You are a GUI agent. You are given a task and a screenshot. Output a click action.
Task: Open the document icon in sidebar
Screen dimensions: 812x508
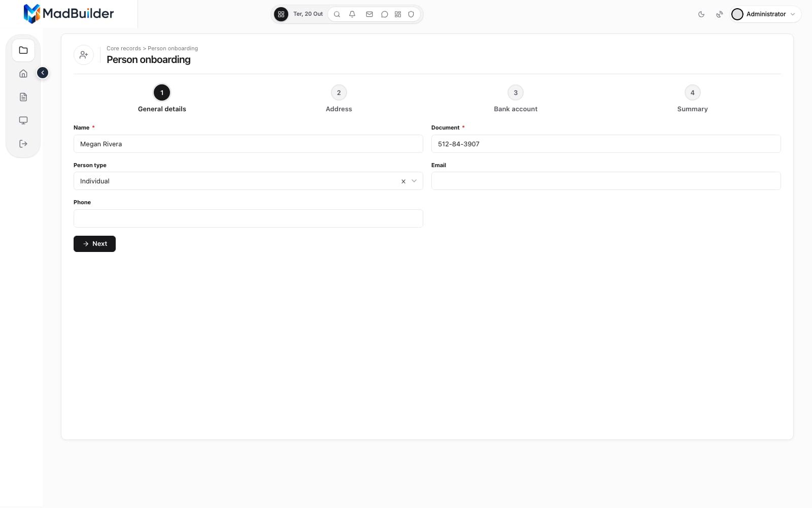click(x=23, y=97)
